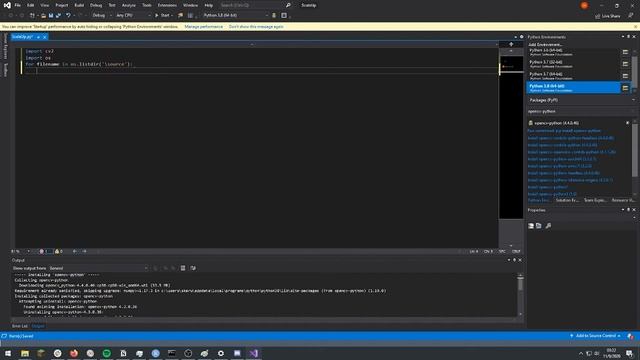Viewport: 640px width, 360px height.
Task: Open Spotify from Windows taskbar
Action: (x=107, y=353)
